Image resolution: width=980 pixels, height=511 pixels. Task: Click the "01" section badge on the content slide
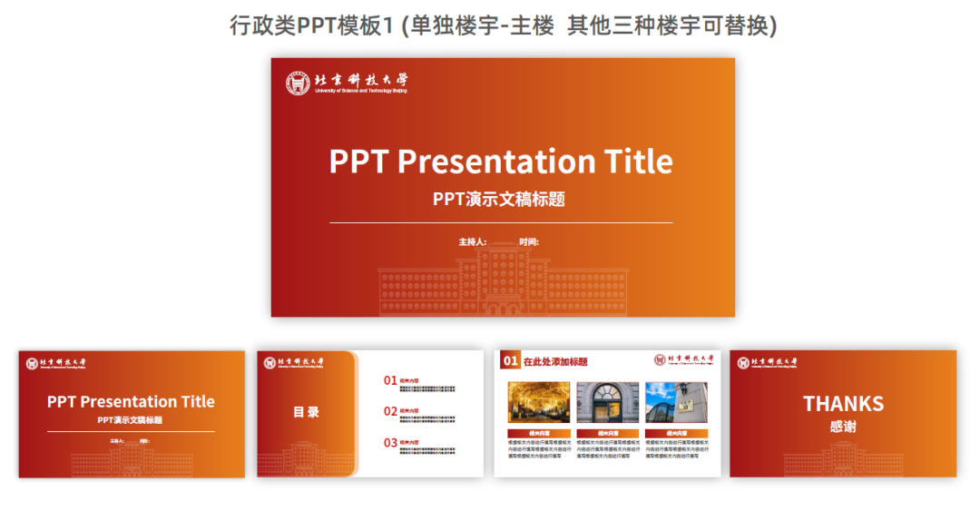click(510, 361)
